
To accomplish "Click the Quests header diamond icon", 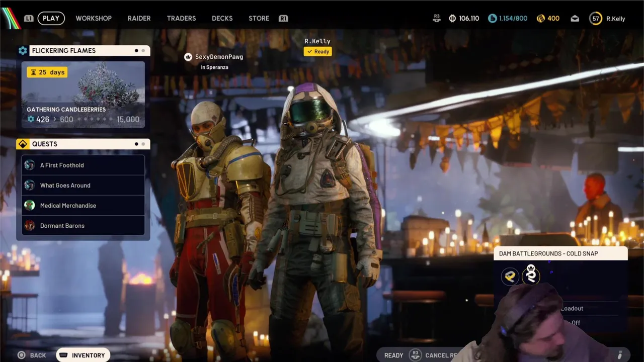I will coord(23,144).
